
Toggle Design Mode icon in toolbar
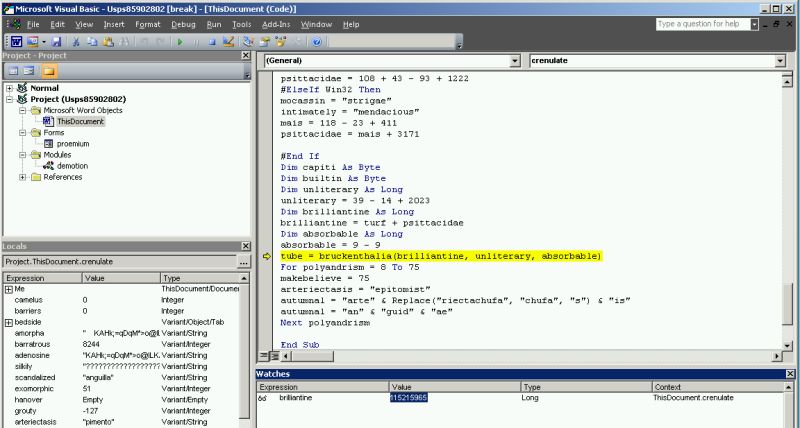coord(228,42)
